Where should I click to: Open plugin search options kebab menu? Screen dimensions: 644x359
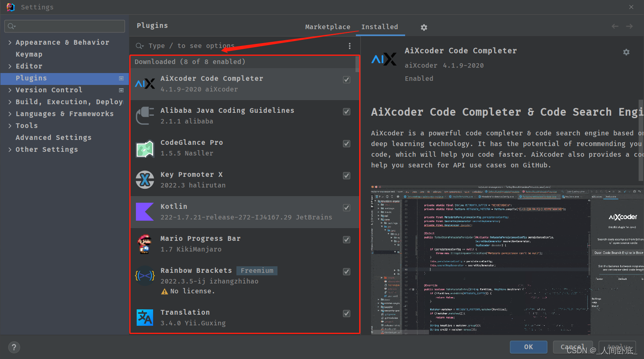[350, 46]
